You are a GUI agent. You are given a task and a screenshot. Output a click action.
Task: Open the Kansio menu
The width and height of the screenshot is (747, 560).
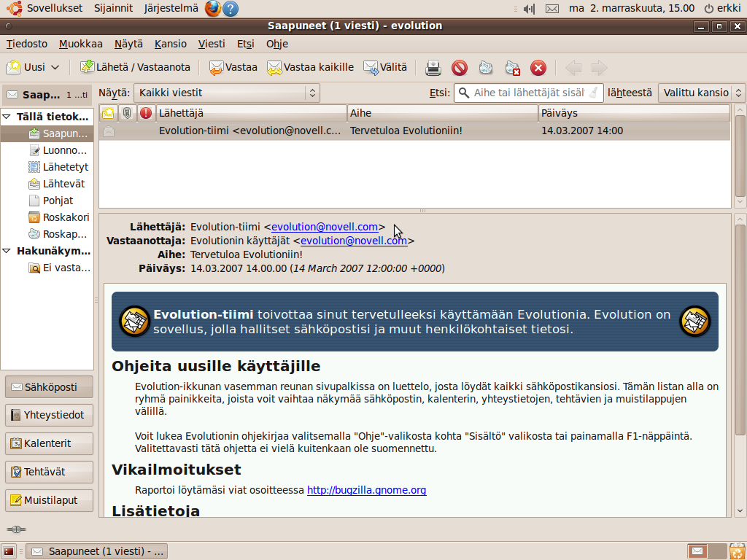point(170,44)
